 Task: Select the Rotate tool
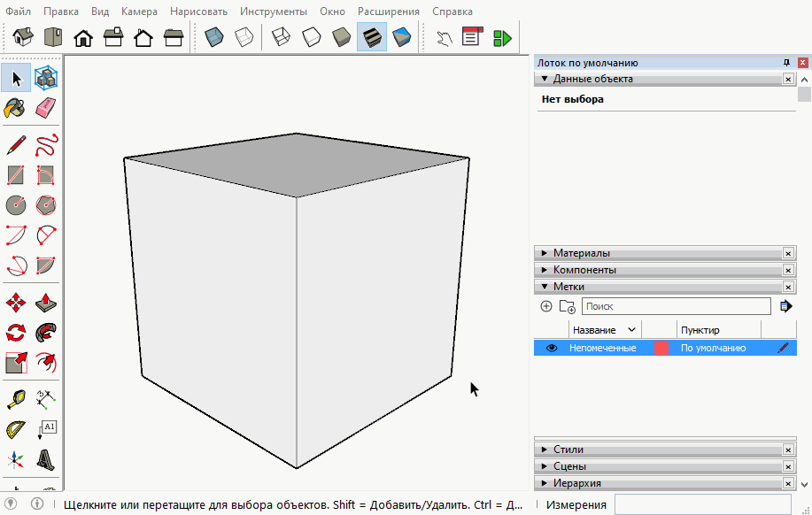15,333
